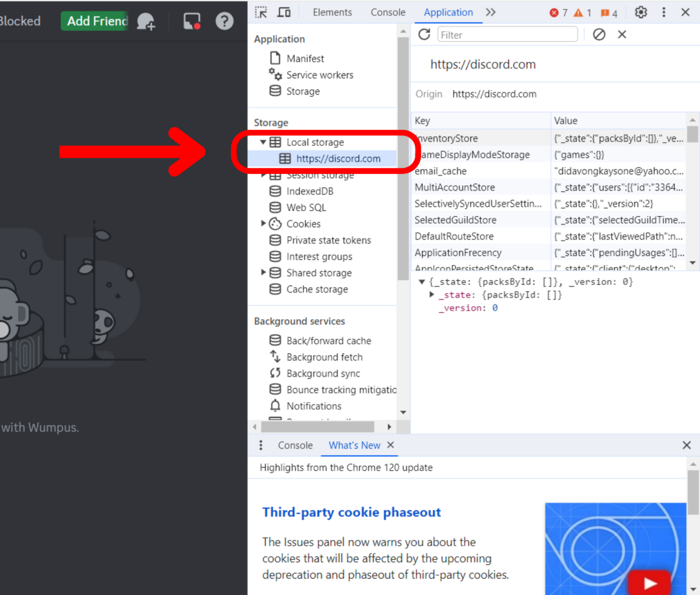
Task: Refresh the local storage list
Action: tap(424, 34)
